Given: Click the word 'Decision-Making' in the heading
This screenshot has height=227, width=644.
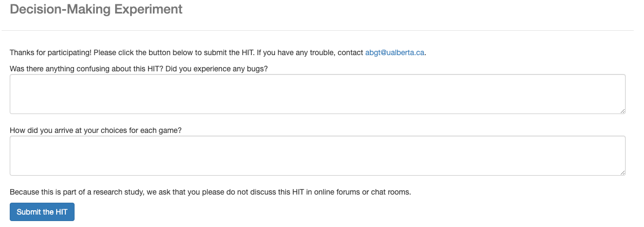Looking at the screenshot, I should [x=61, y=9].
